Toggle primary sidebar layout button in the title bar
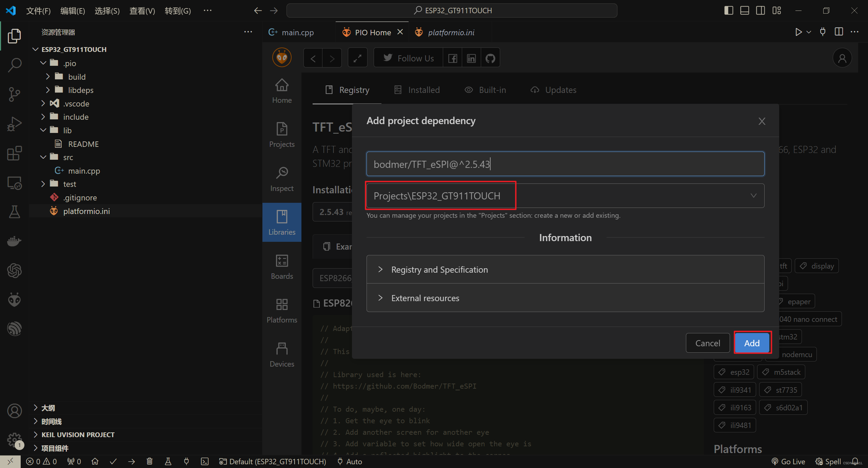 (728, 11)
